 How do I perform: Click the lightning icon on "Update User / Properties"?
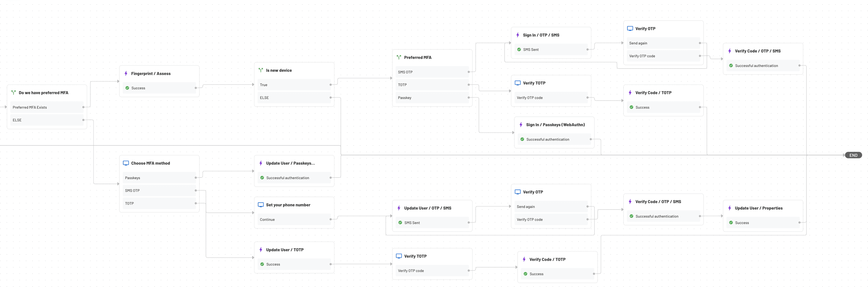tap(730, 208)
